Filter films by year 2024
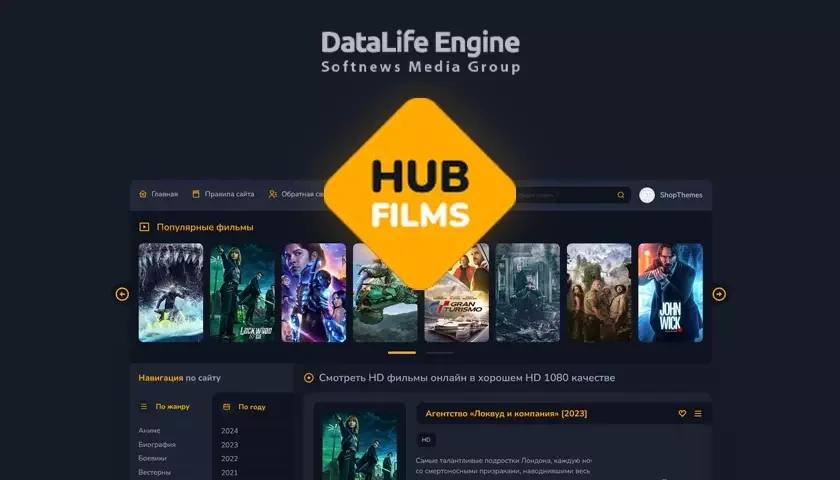The height and width of the screenshot is (480, 840). coord(229,431)
